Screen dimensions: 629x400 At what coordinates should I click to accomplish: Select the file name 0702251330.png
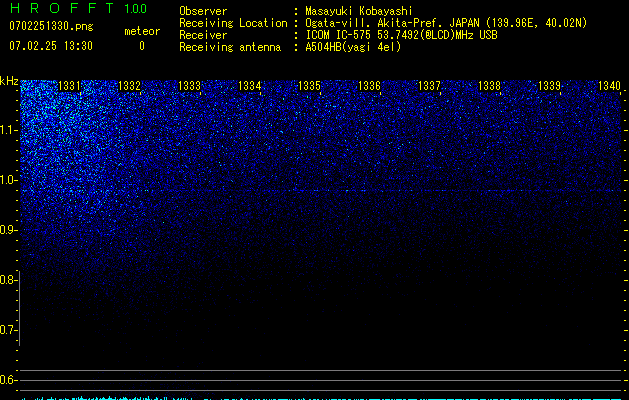point(51,27)
